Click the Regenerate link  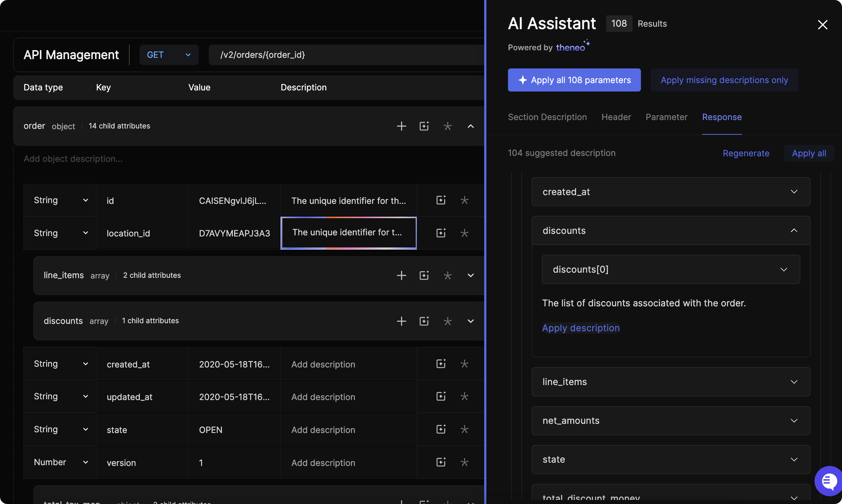pos(746,153)
